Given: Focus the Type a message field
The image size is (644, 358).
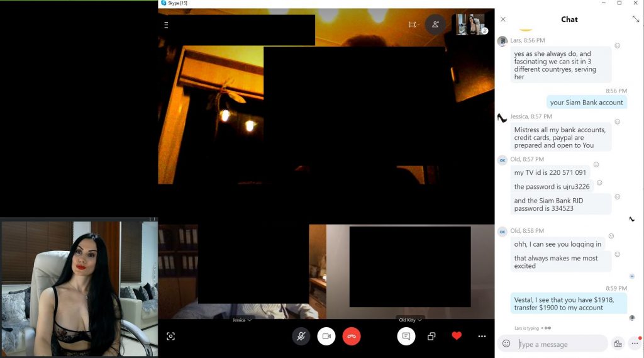Looking at the screenshot, I should [561, 344].
